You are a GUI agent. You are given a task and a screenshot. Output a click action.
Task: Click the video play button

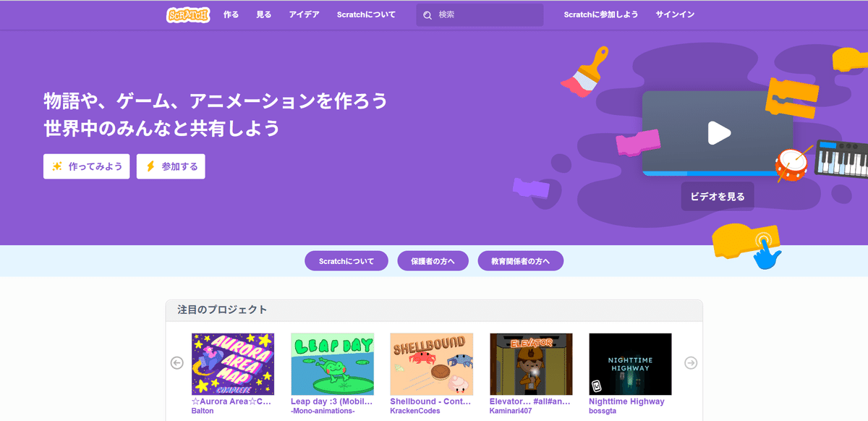click(718, 133)
